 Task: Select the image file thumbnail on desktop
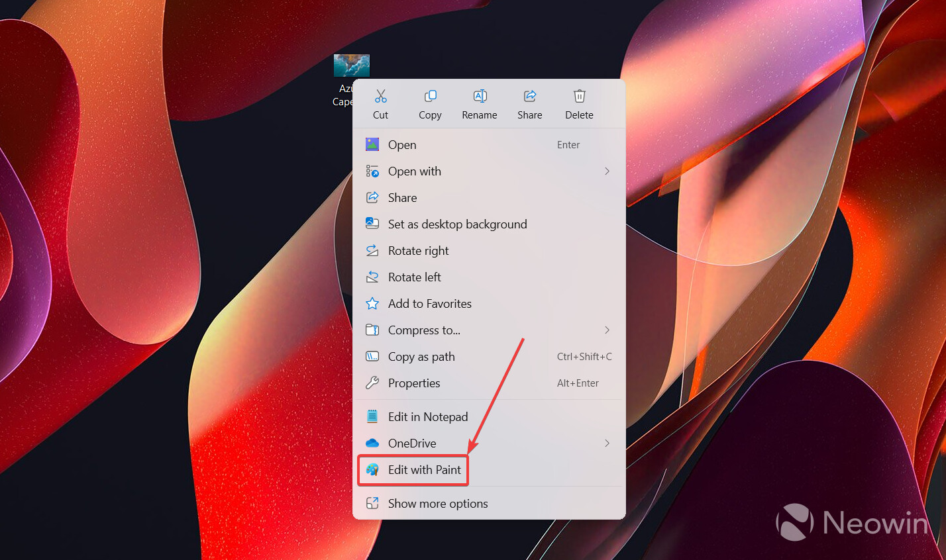(x=352, y=66)
